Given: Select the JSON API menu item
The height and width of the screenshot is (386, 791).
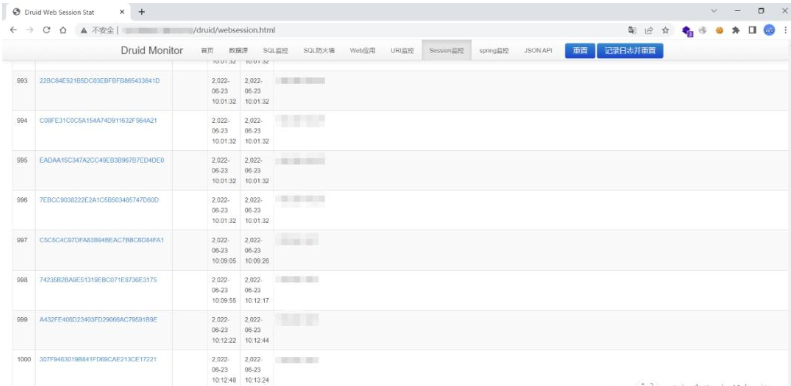Looking at the screenshot, I should point(538,50).
